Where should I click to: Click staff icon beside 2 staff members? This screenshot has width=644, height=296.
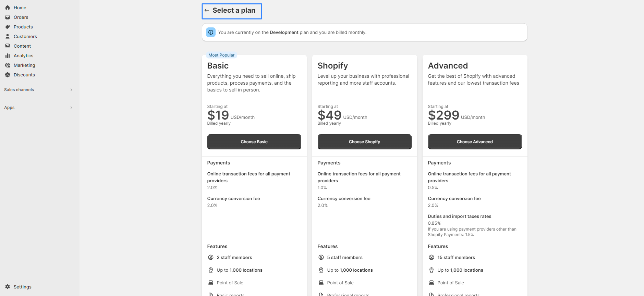211,257
